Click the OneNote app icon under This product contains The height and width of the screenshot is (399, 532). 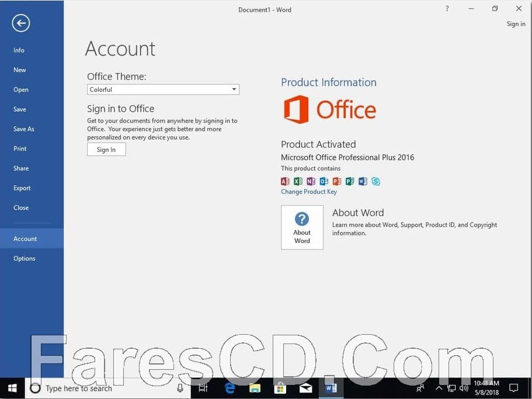click(x=311, y=181)
